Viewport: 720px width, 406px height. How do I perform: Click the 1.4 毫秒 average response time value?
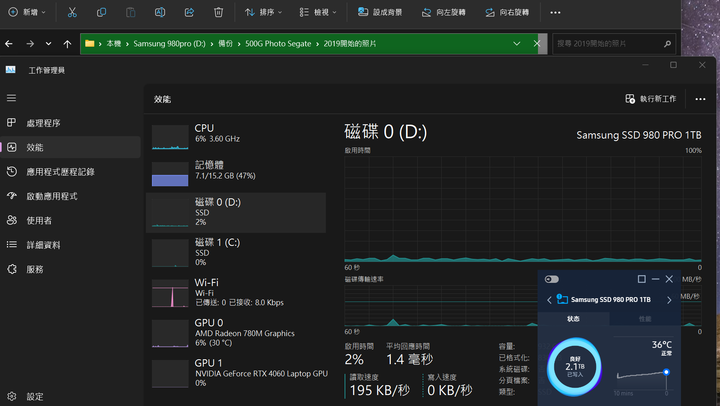tap(410, 359)
